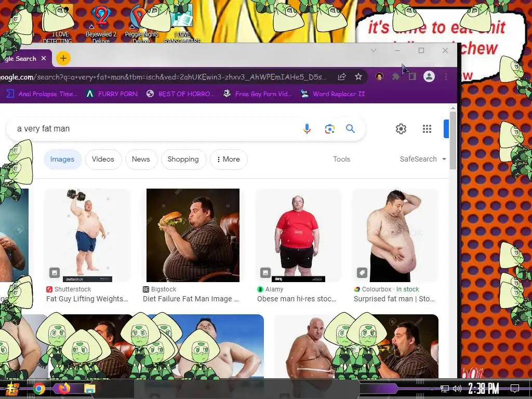Open File Explorer from the taskbar
532x399 pixels.
pyautogui.click(x=89, y=389)
